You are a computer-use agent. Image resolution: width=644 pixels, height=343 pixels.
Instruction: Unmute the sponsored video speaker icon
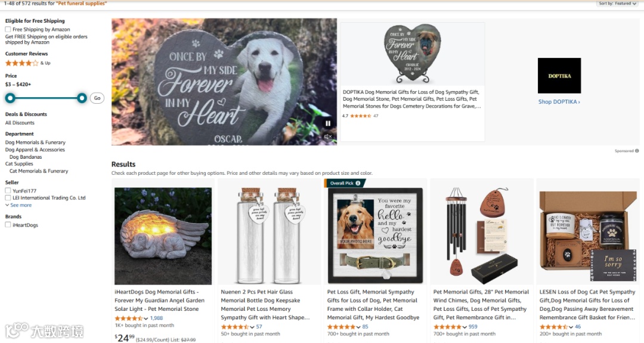pos(328,137)
